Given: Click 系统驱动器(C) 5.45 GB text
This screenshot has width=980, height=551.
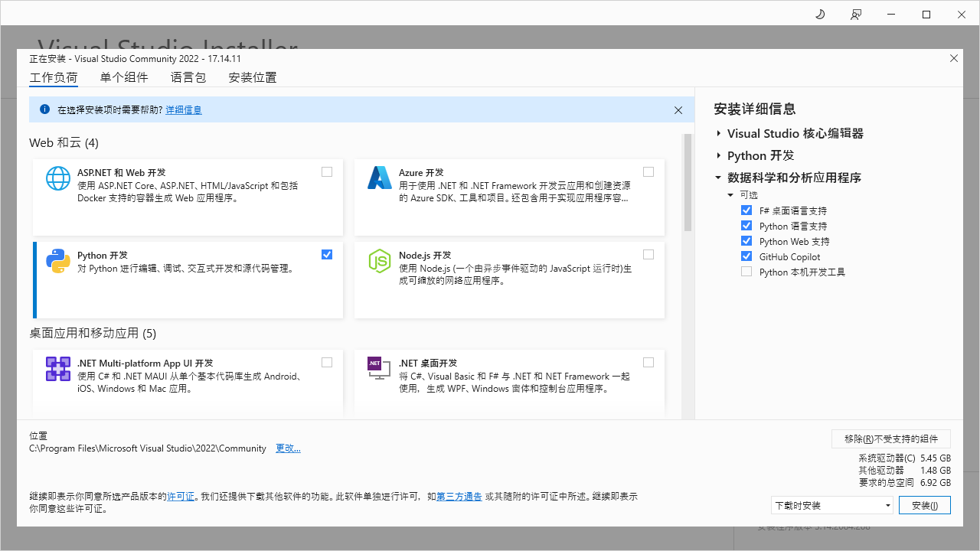Looking at the screenshot, I should pos(905,458).
